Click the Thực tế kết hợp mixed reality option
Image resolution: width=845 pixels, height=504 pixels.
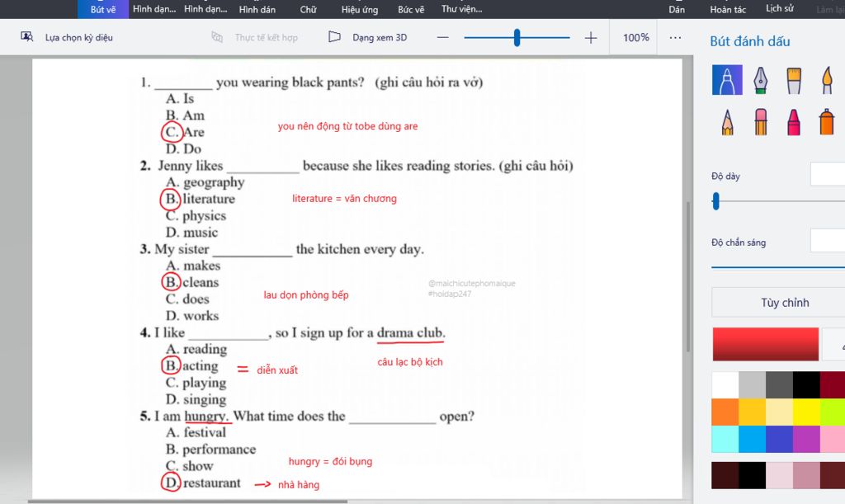coord(254,37)
